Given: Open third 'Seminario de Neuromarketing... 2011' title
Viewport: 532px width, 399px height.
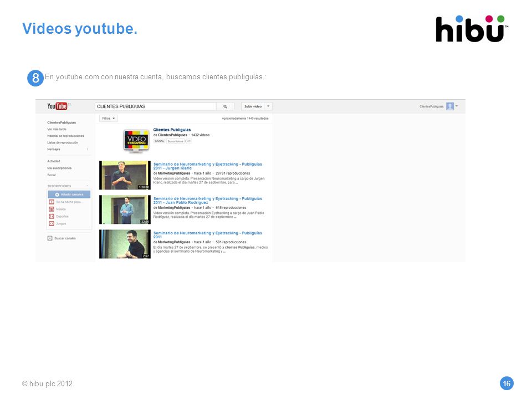Looking at the screenshot, I should (x=208, y=235).
